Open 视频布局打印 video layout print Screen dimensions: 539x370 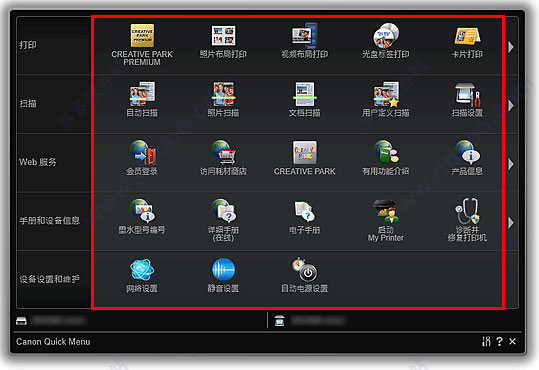pyautogui.click(x=305, y=36)
